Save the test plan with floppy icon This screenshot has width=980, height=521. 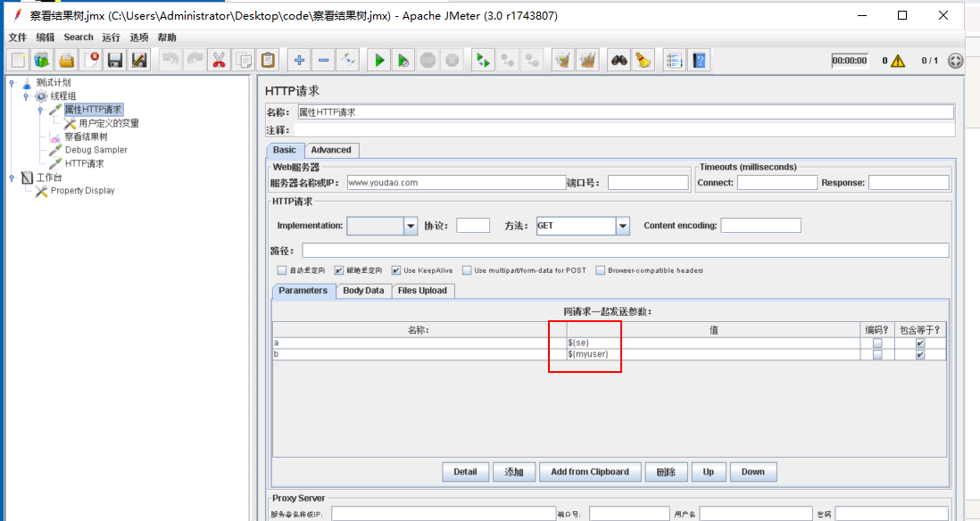[115, 60]
